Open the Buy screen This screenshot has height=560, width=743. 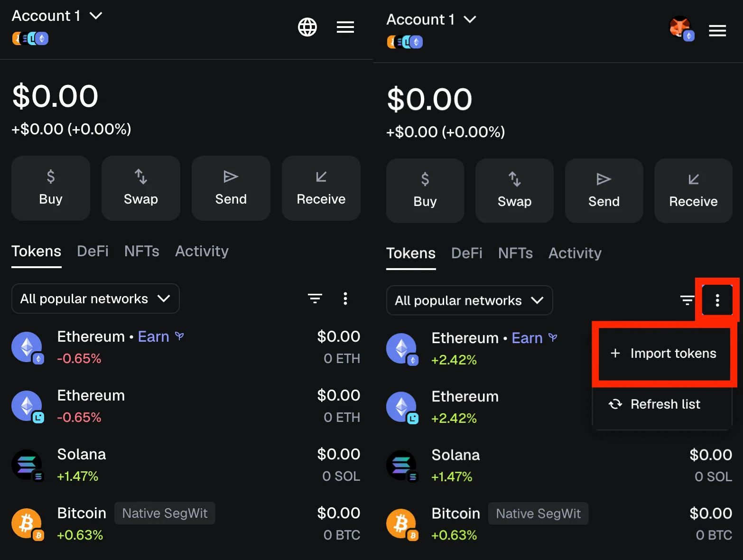[x=50, y=188]
